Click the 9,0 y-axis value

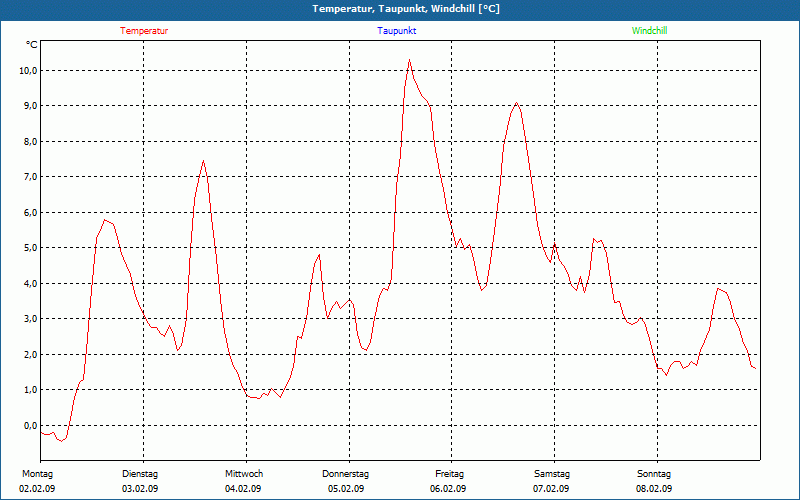pos(30,106)
